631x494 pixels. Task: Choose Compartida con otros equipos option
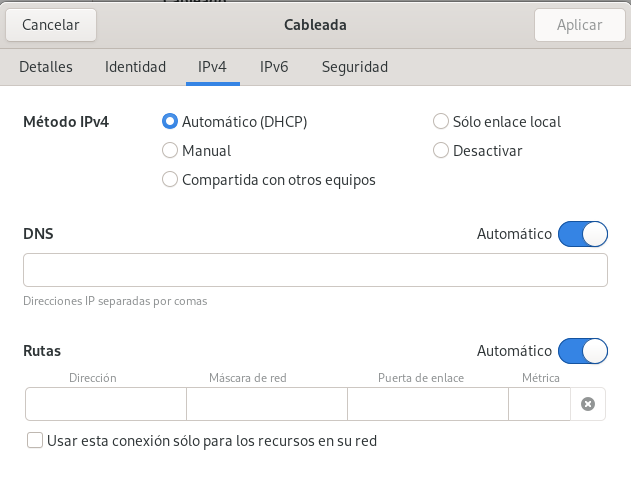pyautogui.click(x=170, y=180)
